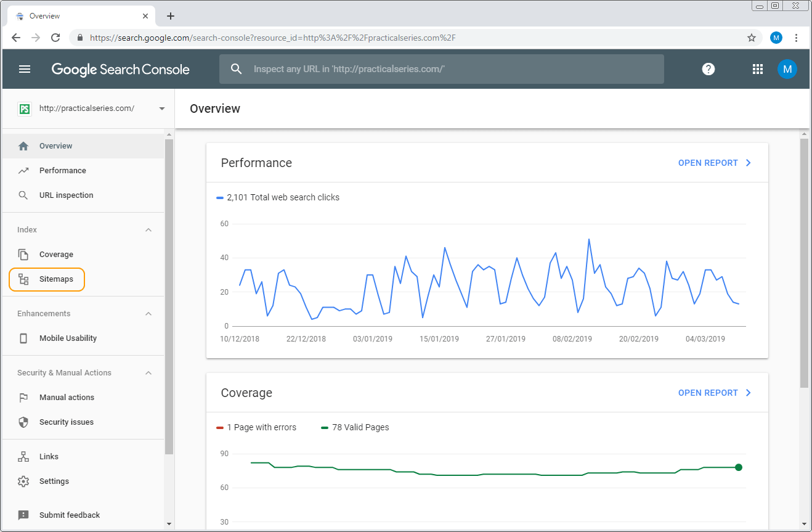This screenshot has height=532, width=812.
Task: Click the Chrome profile avatar in the toolbar
Action: (x=776, y=38)
